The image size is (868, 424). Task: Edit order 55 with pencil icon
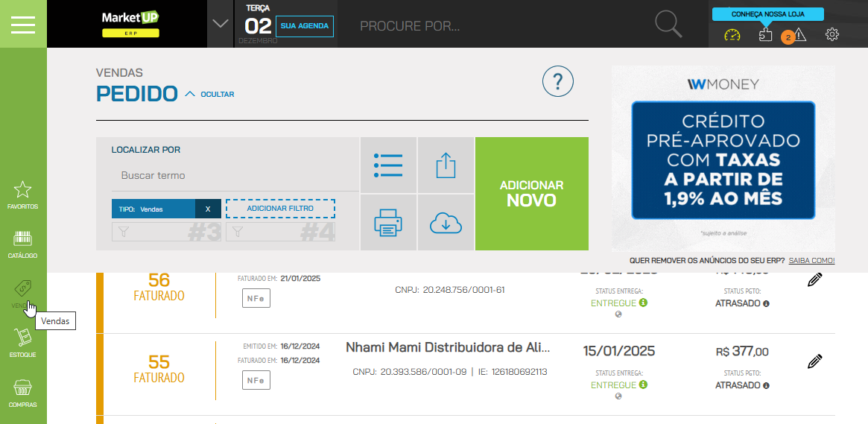click(x=814, y=361)
